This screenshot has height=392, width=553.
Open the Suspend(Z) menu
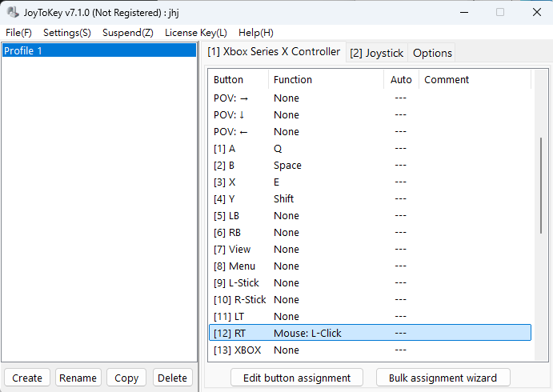tap(128, 33)
